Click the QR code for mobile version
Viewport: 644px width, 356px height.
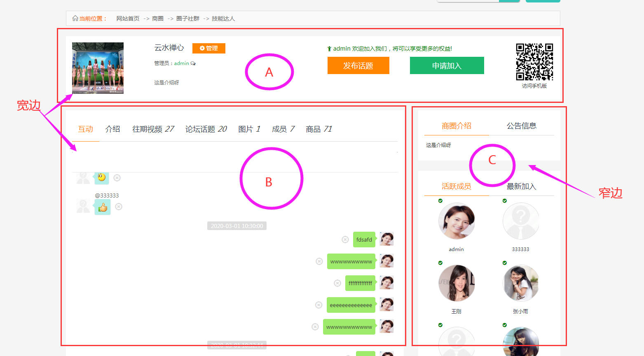[534, 62]
